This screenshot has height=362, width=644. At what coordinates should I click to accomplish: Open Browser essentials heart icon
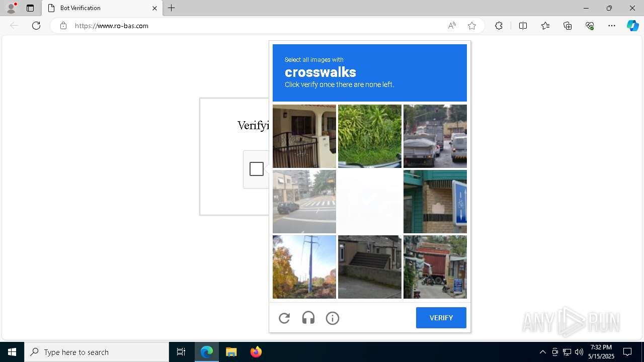[590, 26]
